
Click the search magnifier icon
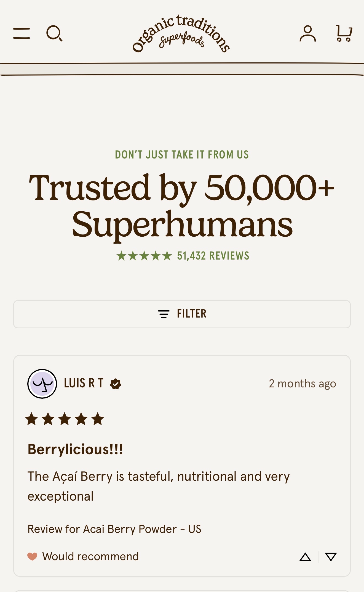(54, 33)
